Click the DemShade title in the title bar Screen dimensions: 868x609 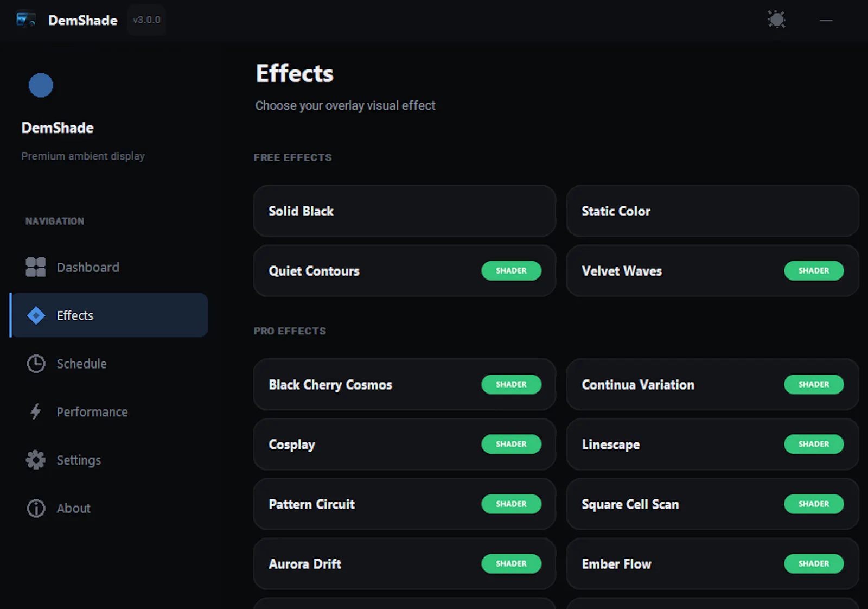coord(82,20)
